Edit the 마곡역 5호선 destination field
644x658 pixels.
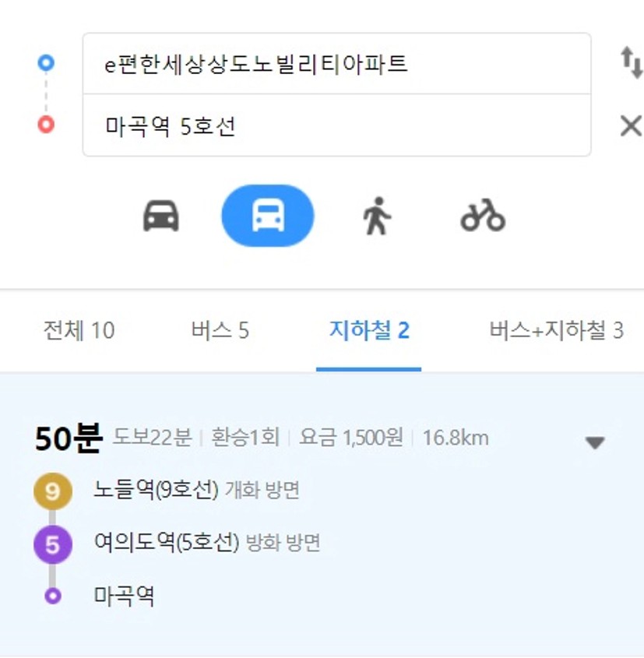coord(337,125)
